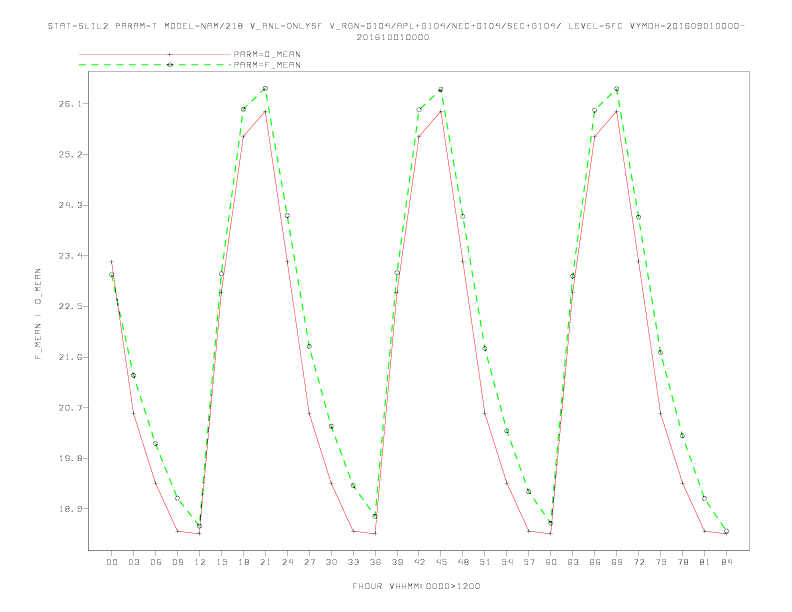Image resolution: width=792 pixels, height=612 pixels.
Task: Select the plus marker on O_MEAN legend line
Action: coord(170,54)
